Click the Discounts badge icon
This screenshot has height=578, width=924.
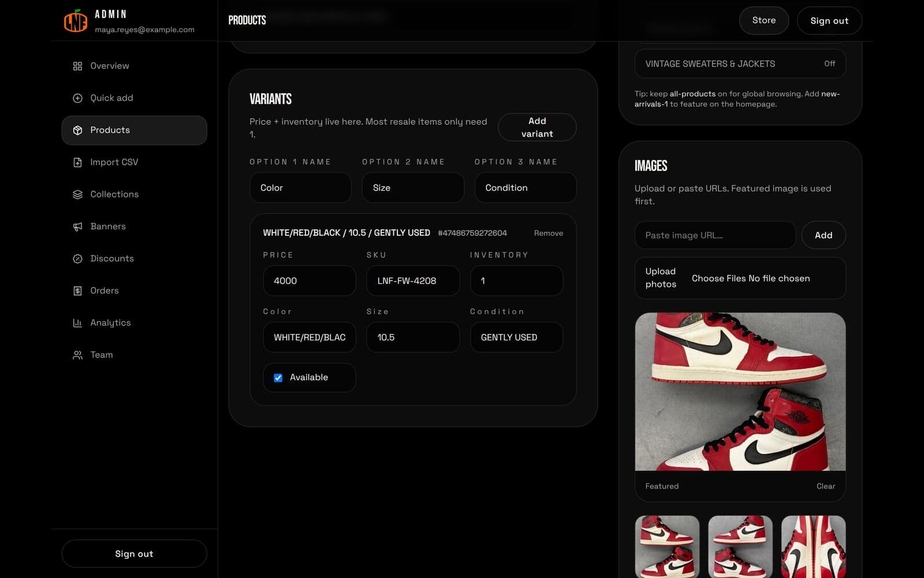click(77, 258)
